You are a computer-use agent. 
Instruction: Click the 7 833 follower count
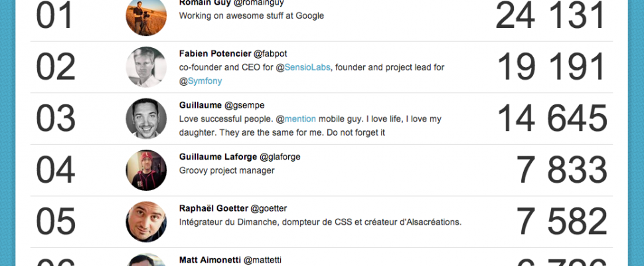[x=562, y=170]
